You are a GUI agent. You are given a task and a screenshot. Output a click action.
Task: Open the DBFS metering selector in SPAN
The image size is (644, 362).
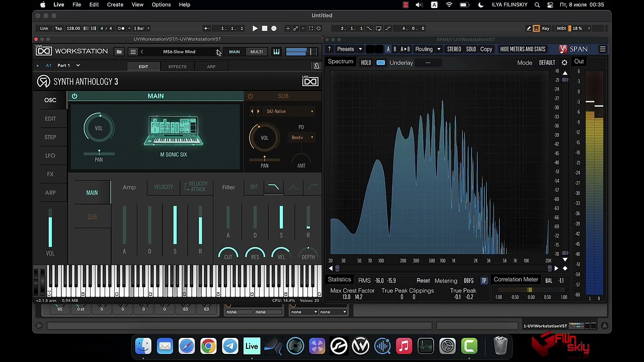(x=468, y=281)
